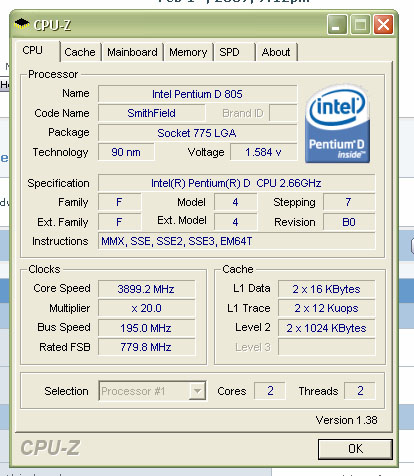Click the CPU-Z title bar text
This screenshot has width=414, height=476.
pos(52,25)
